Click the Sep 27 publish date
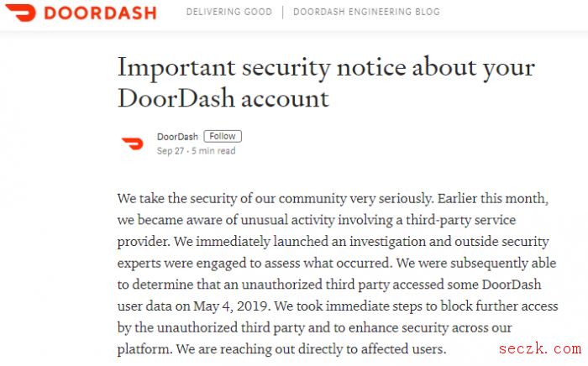 click(x=171, y=151)
